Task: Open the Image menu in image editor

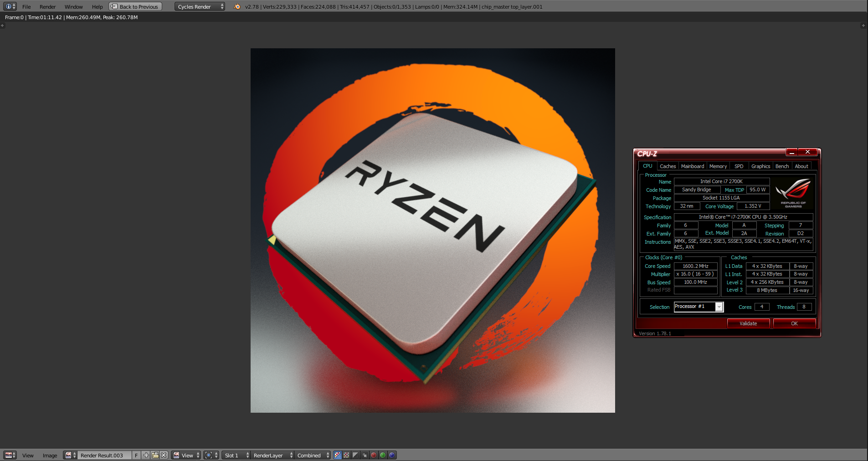Action: tap(50, 456)
